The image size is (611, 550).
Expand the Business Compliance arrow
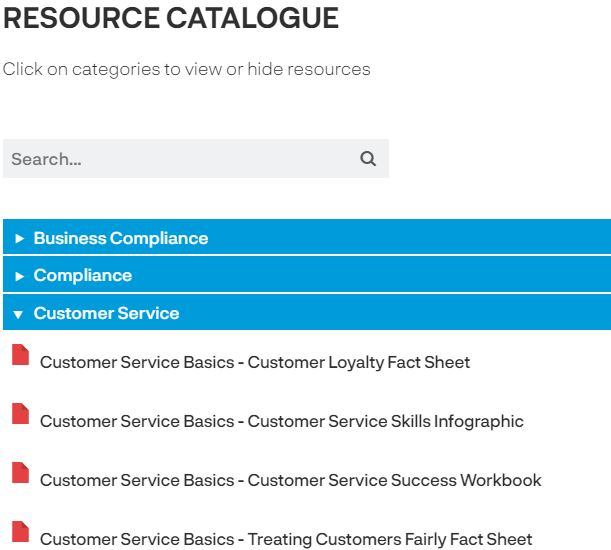[x=19, y=239]
